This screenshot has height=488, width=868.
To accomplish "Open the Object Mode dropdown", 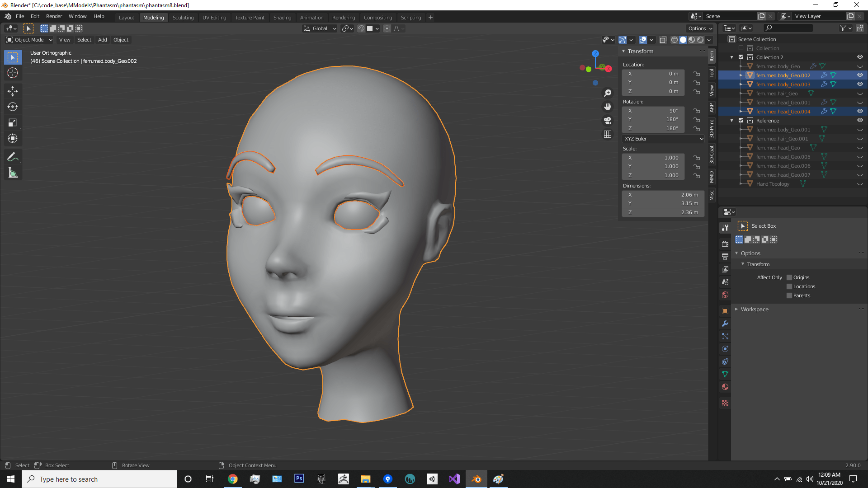I will (x=29, y=40).
